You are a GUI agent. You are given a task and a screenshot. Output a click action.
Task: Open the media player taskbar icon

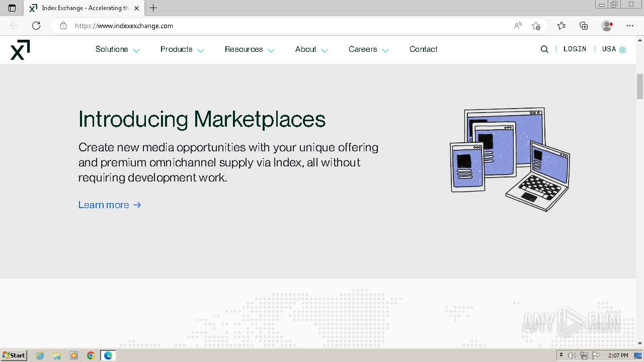coord(74,355)
